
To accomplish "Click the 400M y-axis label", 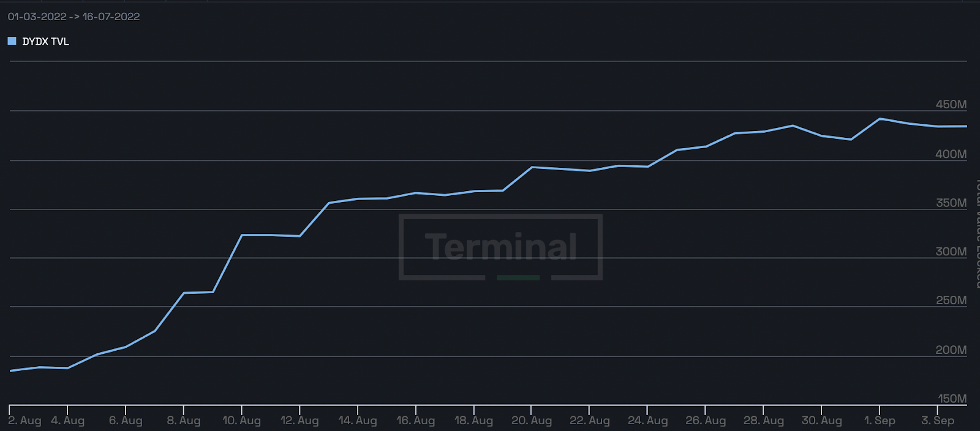I will tap(951, 154).
